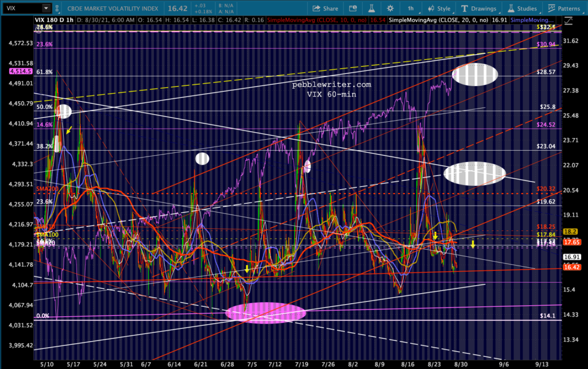Viewport: 588px width, 369px height.
Task: Open the Drawings menu
Action: [478, 8]
